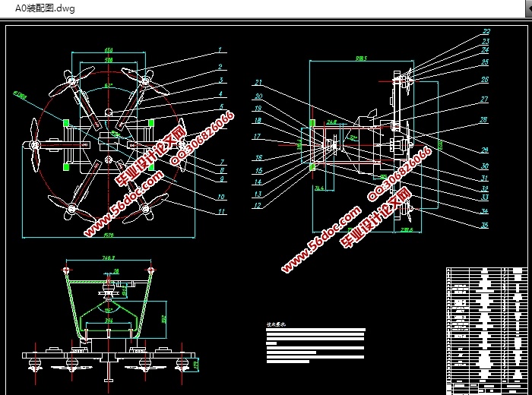Click the technical requirements text block
The height and width of the screenshot is (395, 532).
[x=315, y=343]
